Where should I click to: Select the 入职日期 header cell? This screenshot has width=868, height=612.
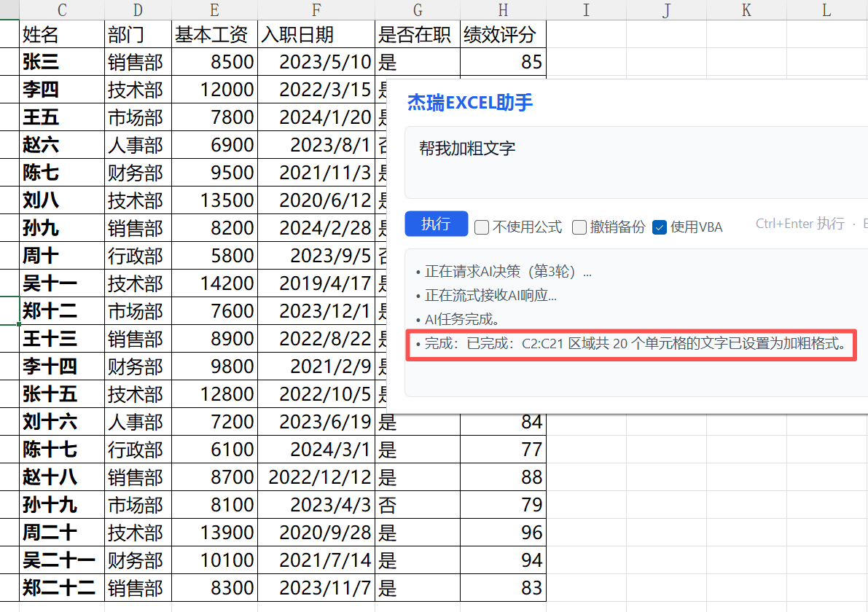click(x=316, y=34)
